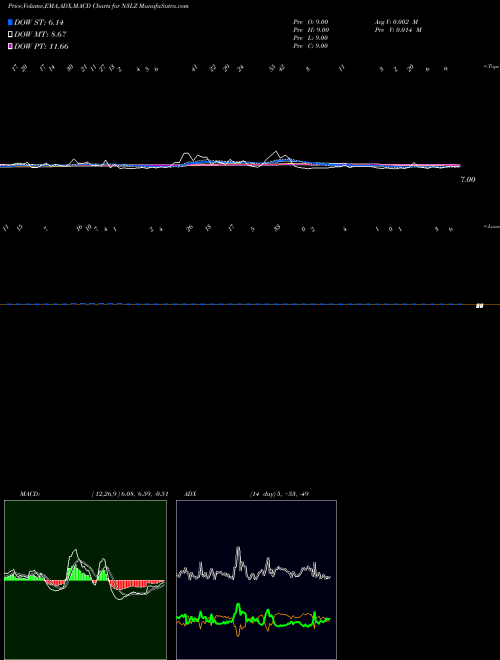
Task: Click the MACD (12,26,9) values text
Action: [130, 494]
